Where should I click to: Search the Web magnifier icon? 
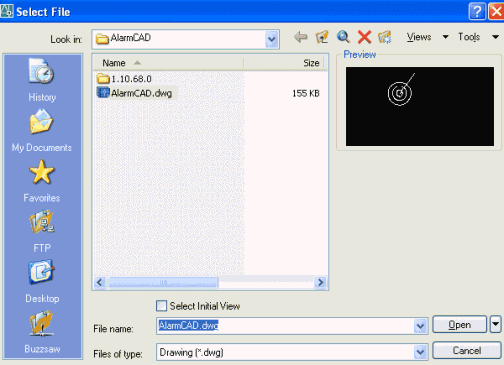[343, 37]
